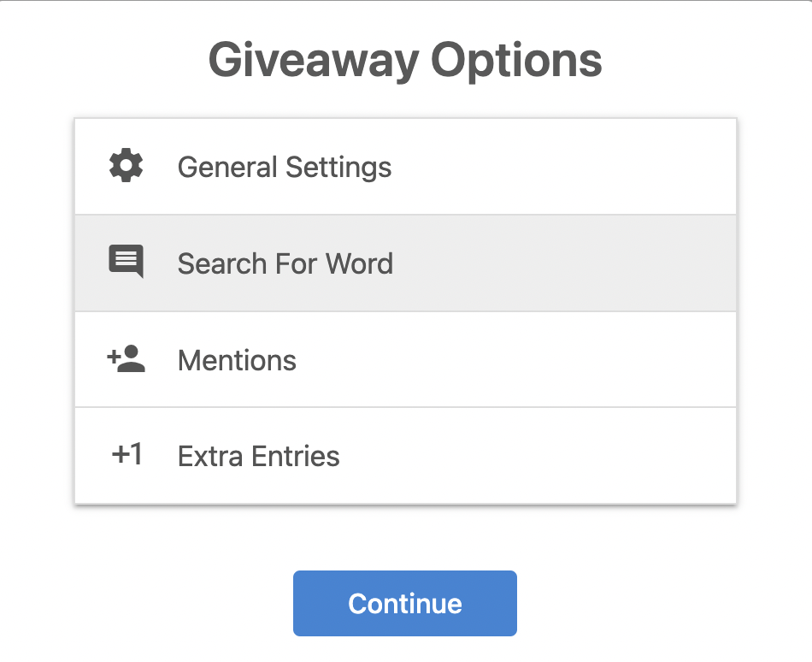Click empty space in Extra Entries row
Image resolution: width=812 pixels, height=662 pixels.
coord(538,456)
